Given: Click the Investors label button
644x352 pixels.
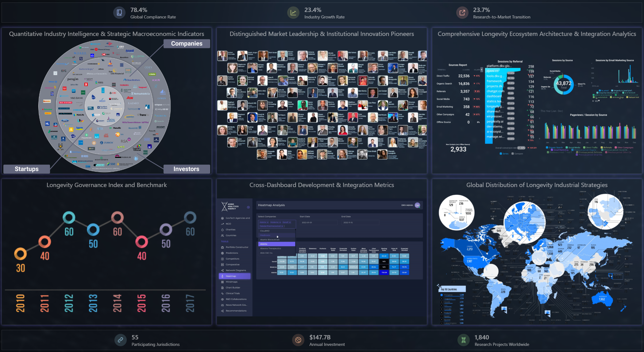Looking at the screenshot, I should click(187, 169).
